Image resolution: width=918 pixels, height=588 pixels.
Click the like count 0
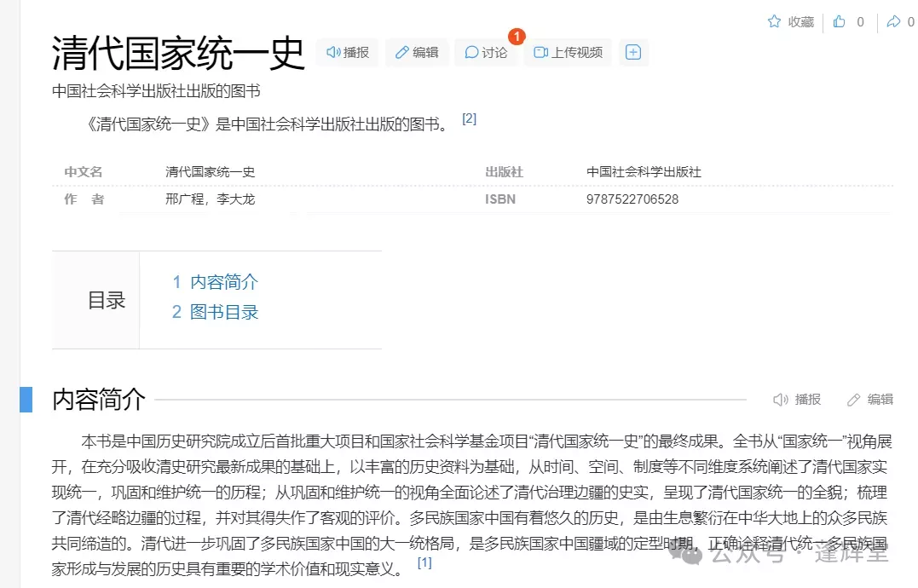[860, 22]
